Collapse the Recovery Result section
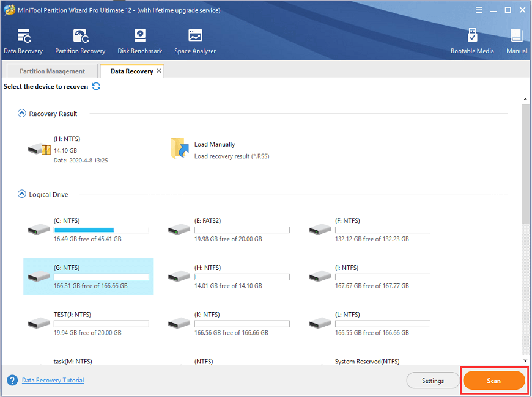Viewport: 532px width, 397px height. tap(22, 113)
